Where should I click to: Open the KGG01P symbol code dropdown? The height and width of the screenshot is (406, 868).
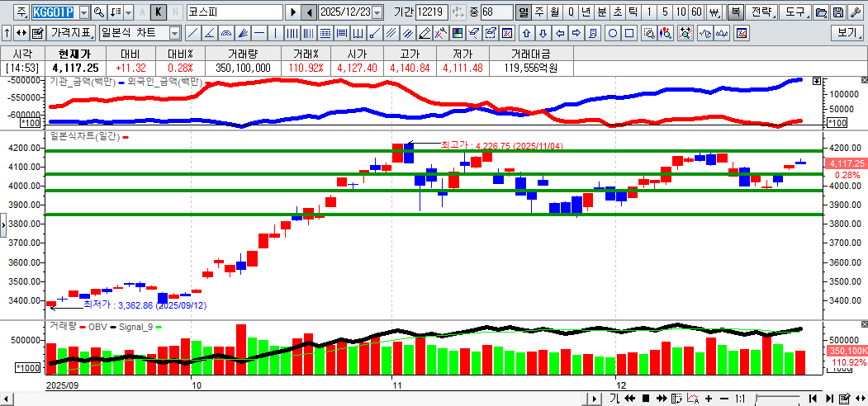(x=83, y=12)
